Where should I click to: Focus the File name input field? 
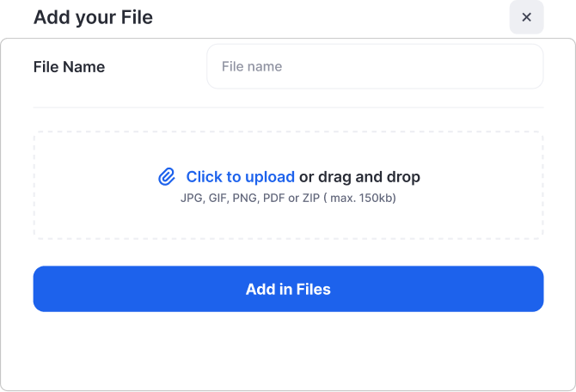click(375, 66)
